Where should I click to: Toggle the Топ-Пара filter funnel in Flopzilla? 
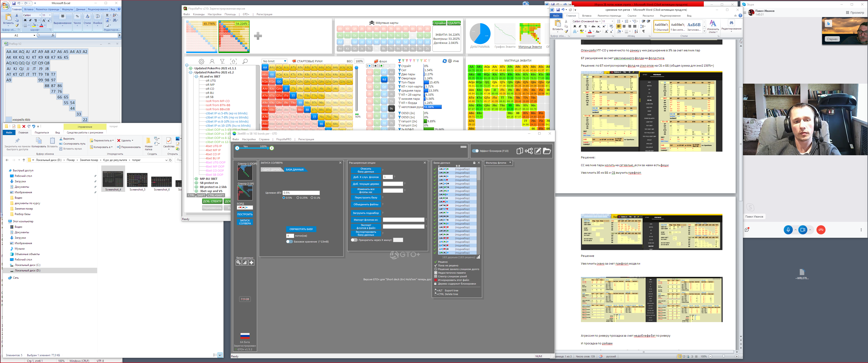pos(399,82)
